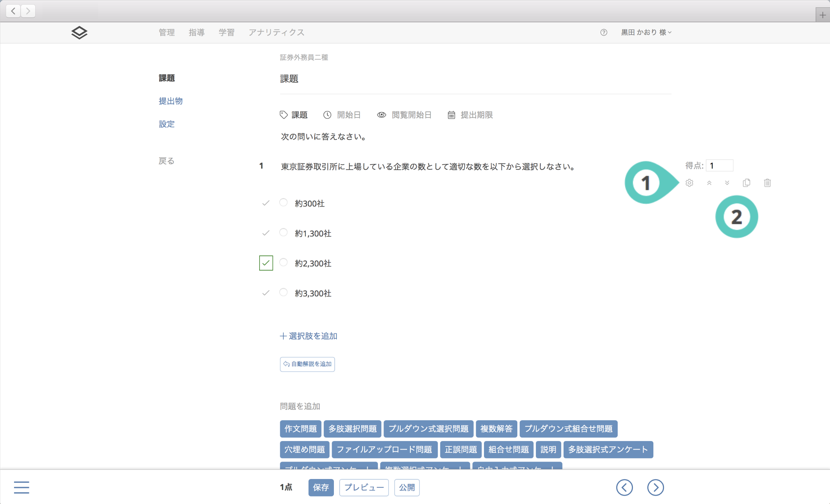
Task: Move question up with double-chevron icon
Action: [x=709, y=183]
